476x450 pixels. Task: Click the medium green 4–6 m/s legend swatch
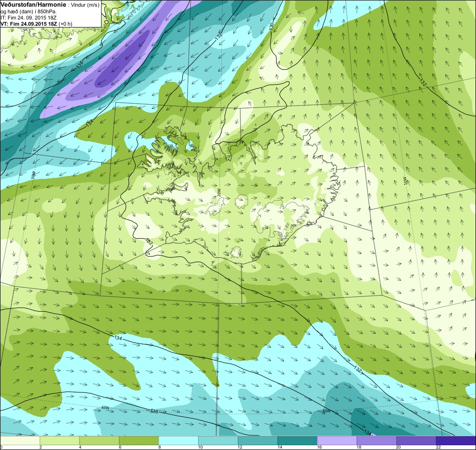[x=99, y=440]
